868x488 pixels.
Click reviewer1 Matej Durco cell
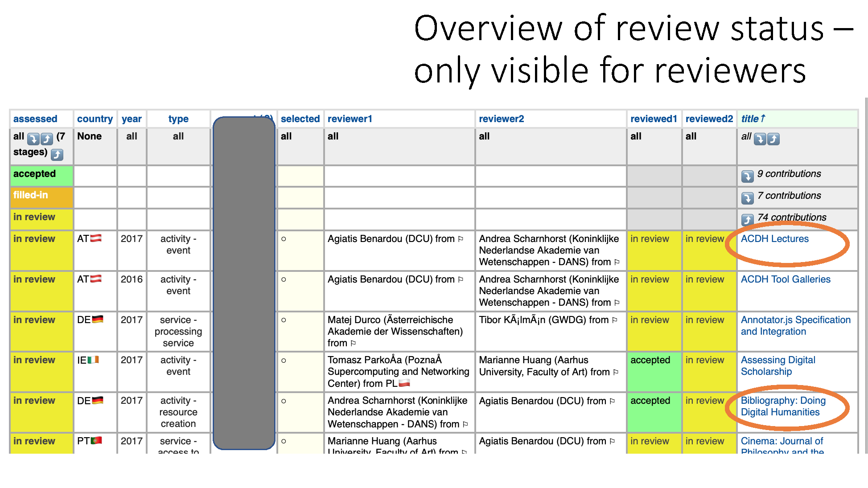(x=399, y=332)
